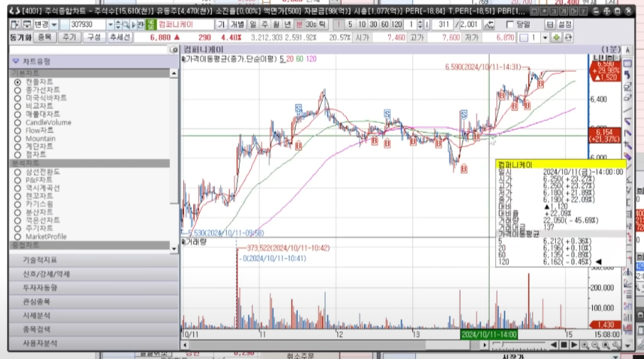The height and width of the screenshot is (359, 644).
Task: Open the stock code 307930 dropdown
Action: tap(110, 25)
